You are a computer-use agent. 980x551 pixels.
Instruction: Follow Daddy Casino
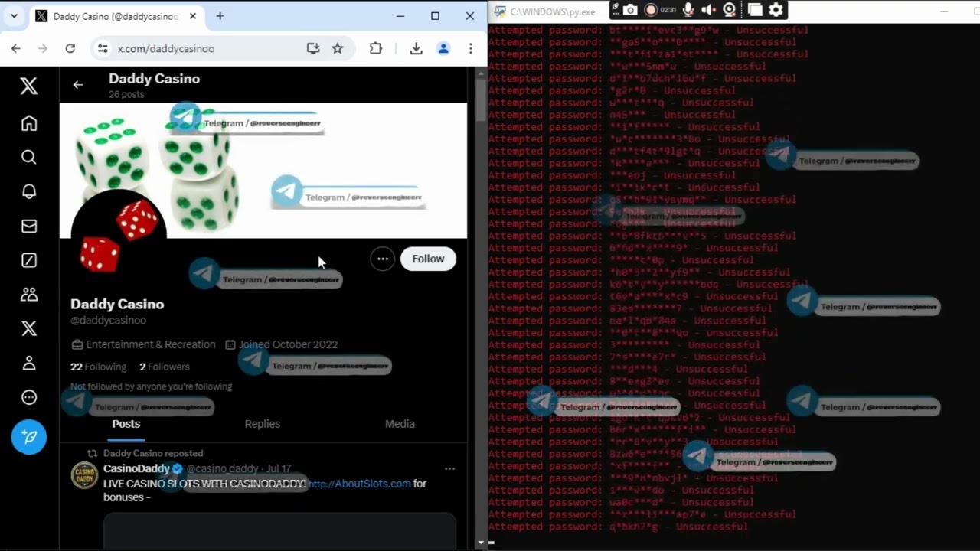click(428, 259)
